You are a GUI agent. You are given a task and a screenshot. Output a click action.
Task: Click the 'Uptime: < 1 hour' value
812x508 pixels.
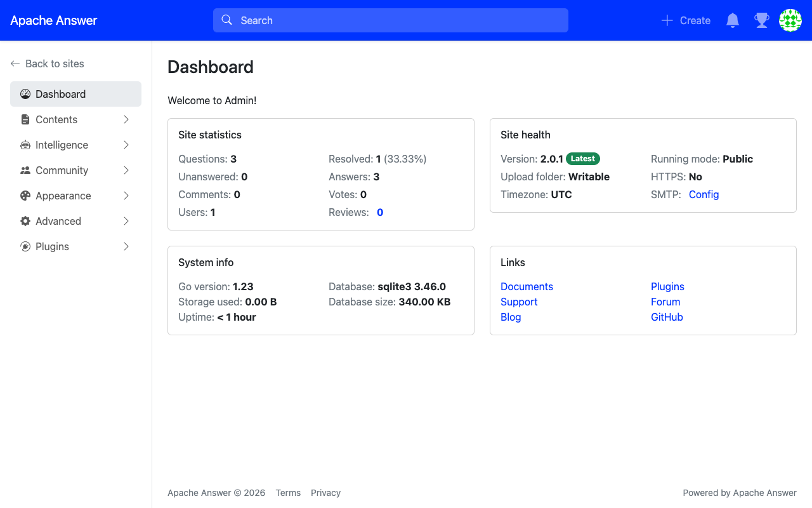click(217, 317)
